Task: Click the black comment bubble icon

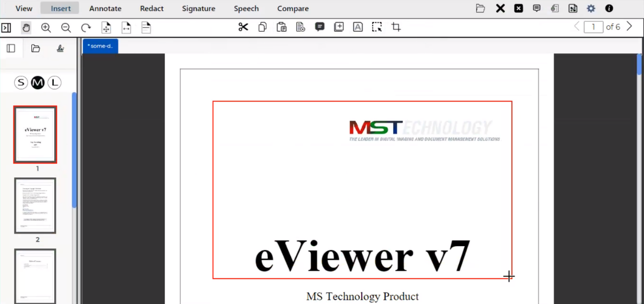Action: [x=320, y=27]
